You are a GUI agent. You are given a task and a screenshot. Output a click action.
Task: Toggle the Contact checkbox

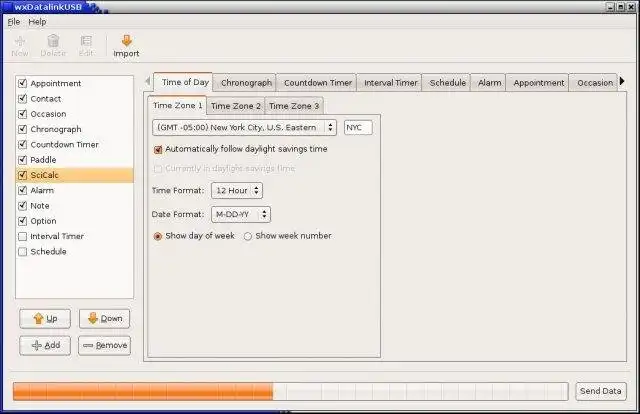22,99
